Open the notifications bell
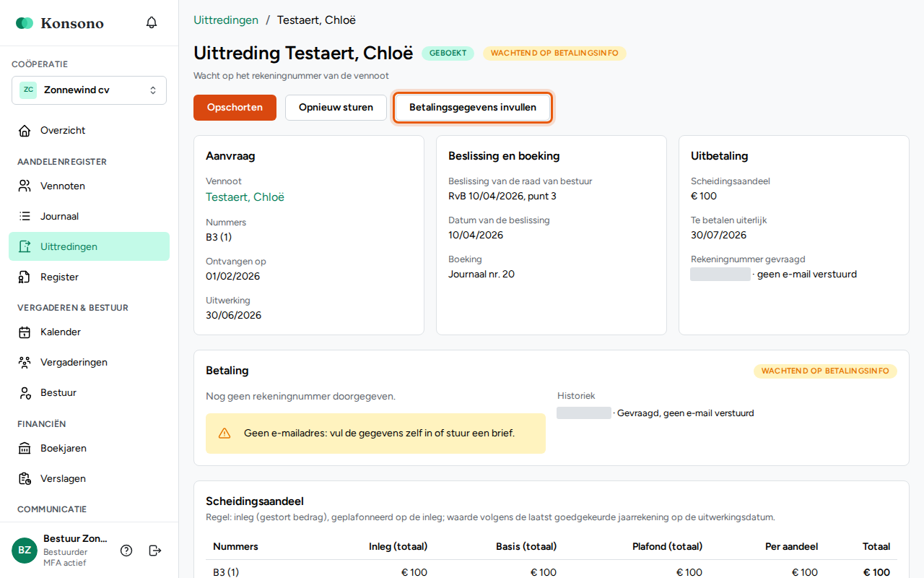 pyautogui.click(x=152, y=22)
